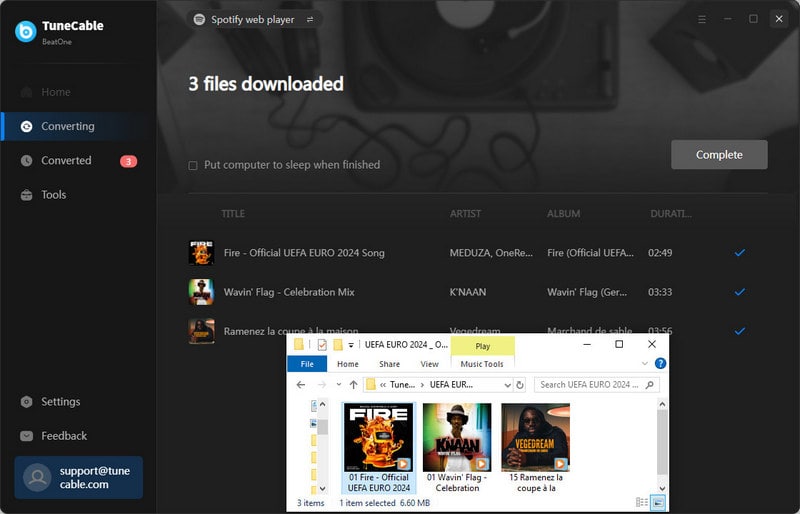The height and width of the screenshot is (514, 800).
Task: Go up one folder level in Explorer
Action: pos(353,385)
